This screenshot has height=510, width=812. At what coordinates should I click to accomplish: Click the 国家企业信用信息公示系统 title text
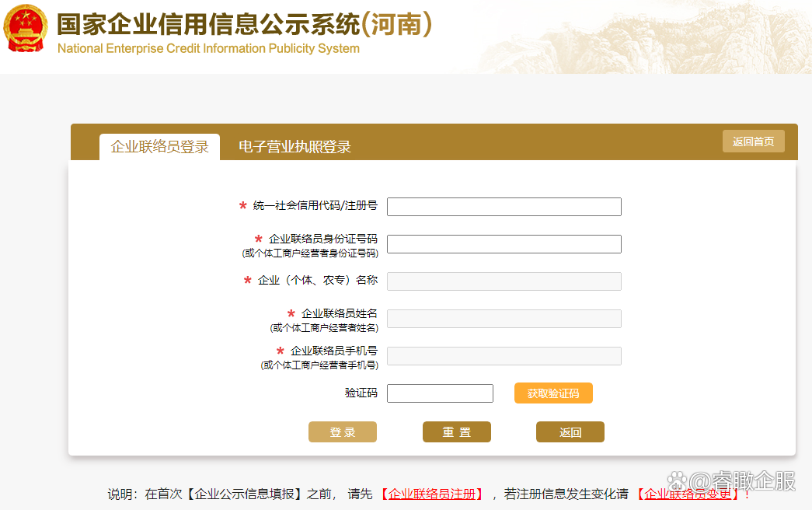[x=244, y=24]
